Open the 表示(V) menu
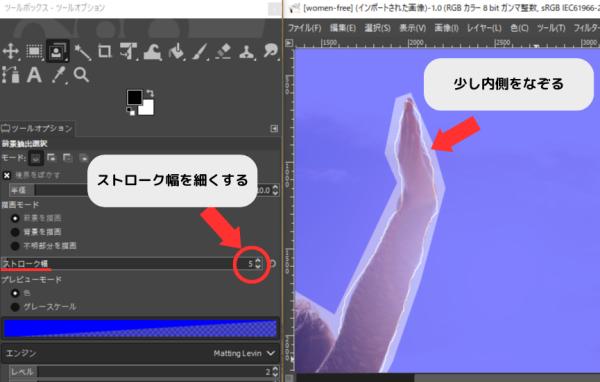The height and width of the screenshot is (382, 600). point(412,28)
